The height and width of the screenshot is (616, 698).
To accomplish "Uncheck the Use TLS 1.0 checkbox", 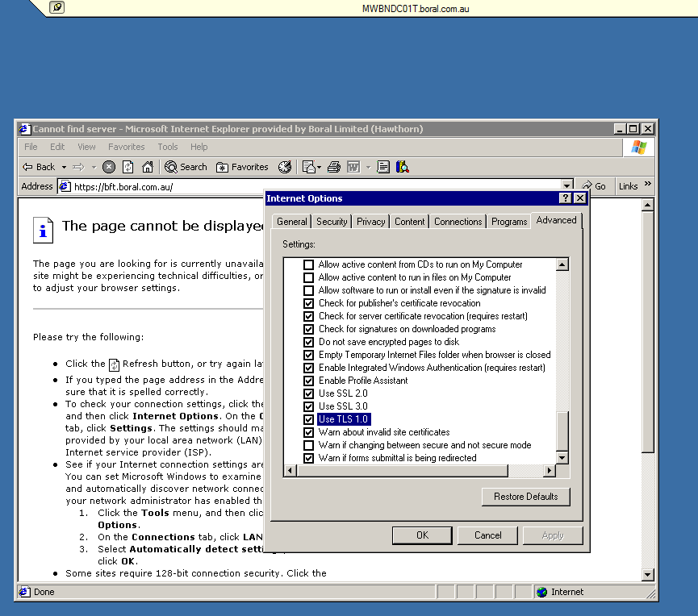I will [308, 419].
